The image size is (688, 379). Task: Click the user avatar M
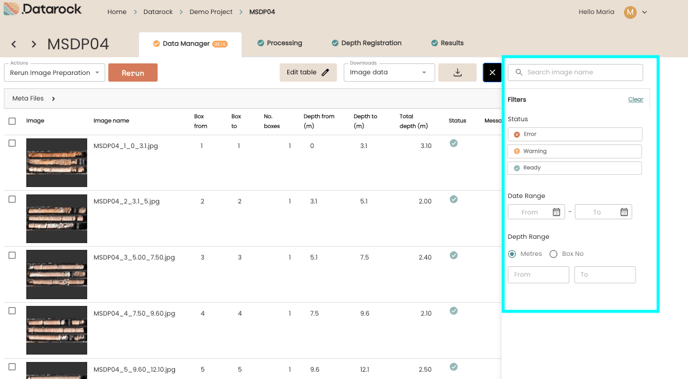coord(630,12)
